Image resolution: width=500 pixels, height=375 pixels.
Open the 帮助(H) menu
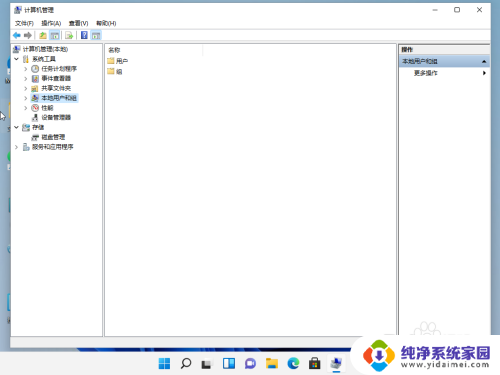pos(106,23)
